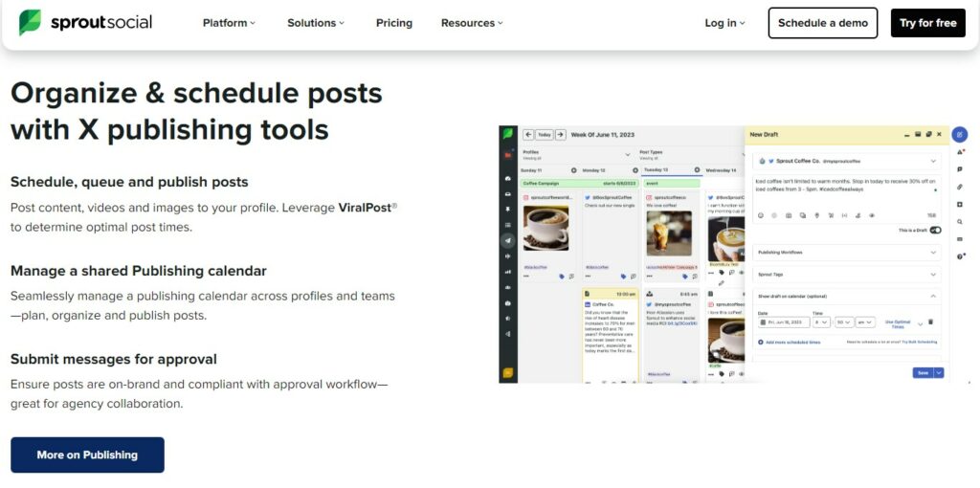Screen dimensions: 980x488
Task: Expand the Publishing Workflows section
Action: tap(847, 253)
